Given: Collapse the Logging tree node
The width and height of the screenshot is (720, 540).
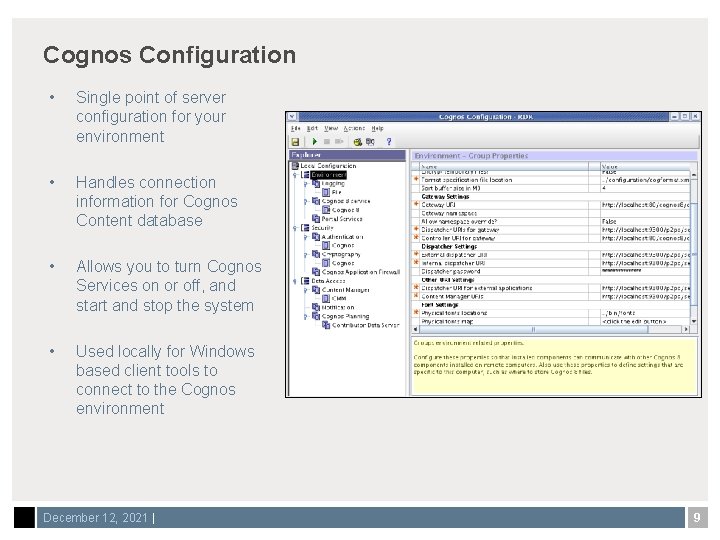Looking at the screenshot, I should coord(306,184).
